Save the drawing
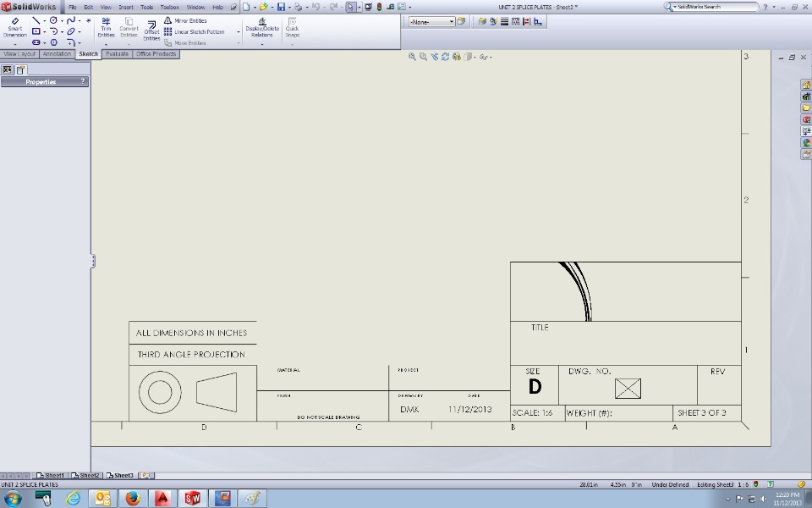The image size is (812, 508). click(281, 7)
